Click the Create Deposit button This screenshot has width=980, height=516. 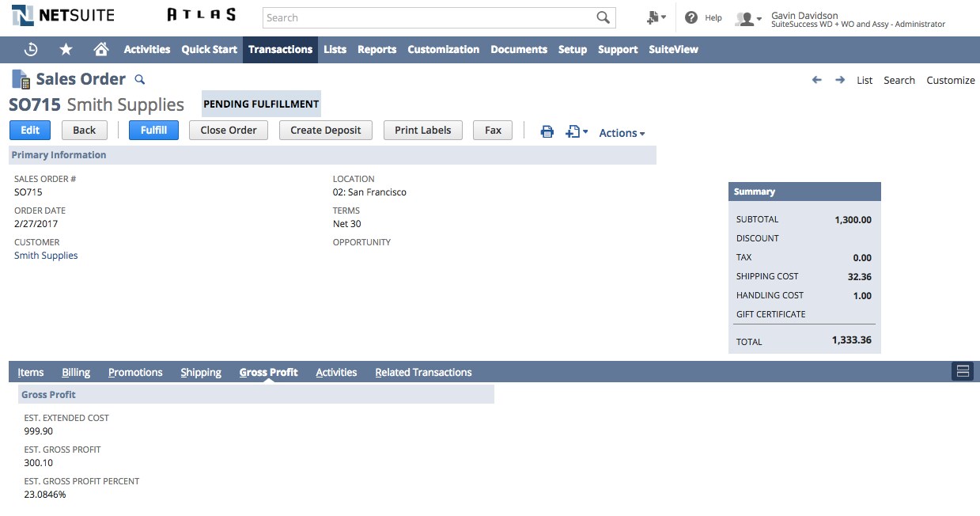[326, 130]
